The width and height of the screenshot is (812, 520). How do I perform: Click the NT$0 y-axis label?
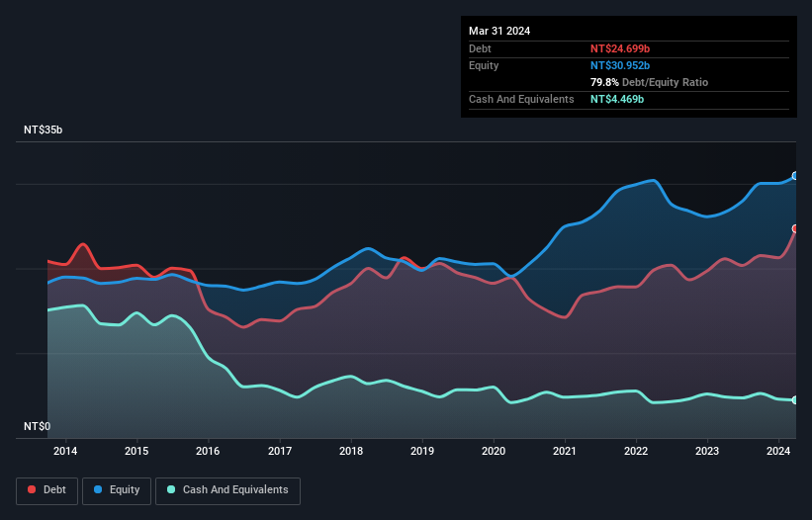(x=38, y=426)
